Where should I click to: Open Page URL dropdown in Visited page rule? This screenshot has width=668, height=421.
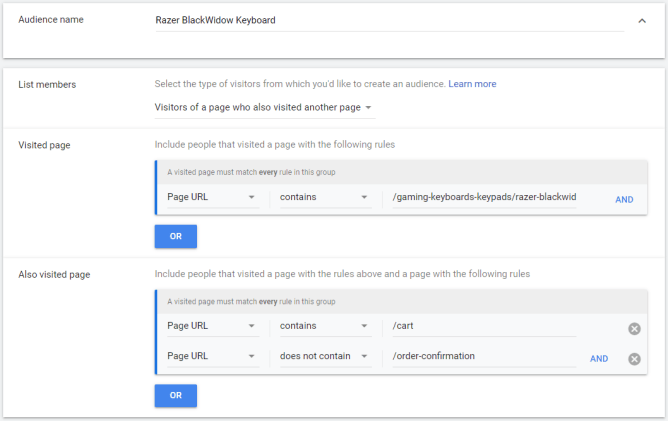213,197
